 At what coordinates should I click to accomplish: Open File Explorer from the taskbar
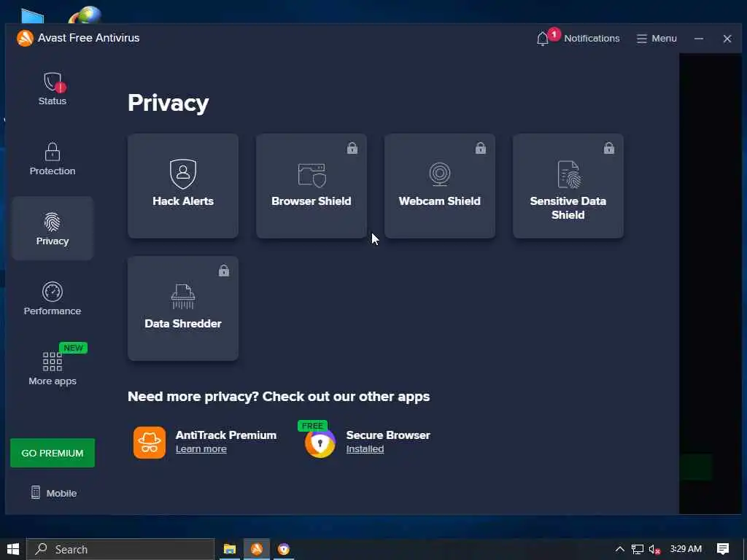[230, 549]
